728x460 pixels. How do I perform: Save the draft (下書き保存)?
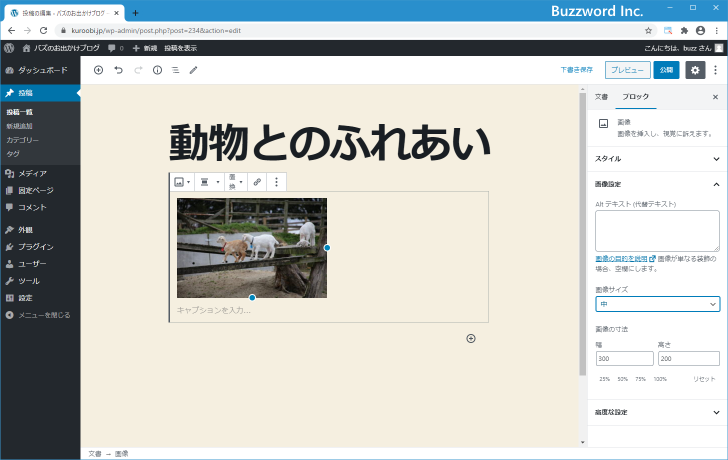point(577,70)
